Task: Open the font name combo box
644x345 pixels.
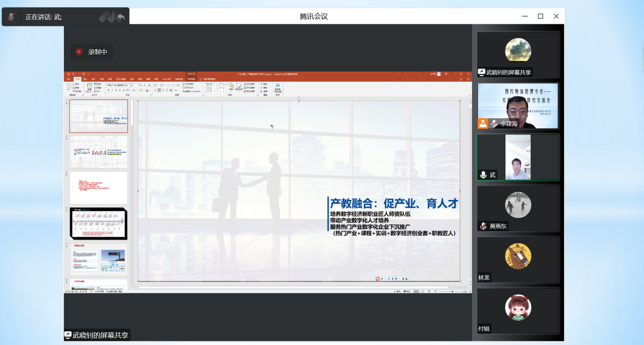Action: click(x=118, y=85)
